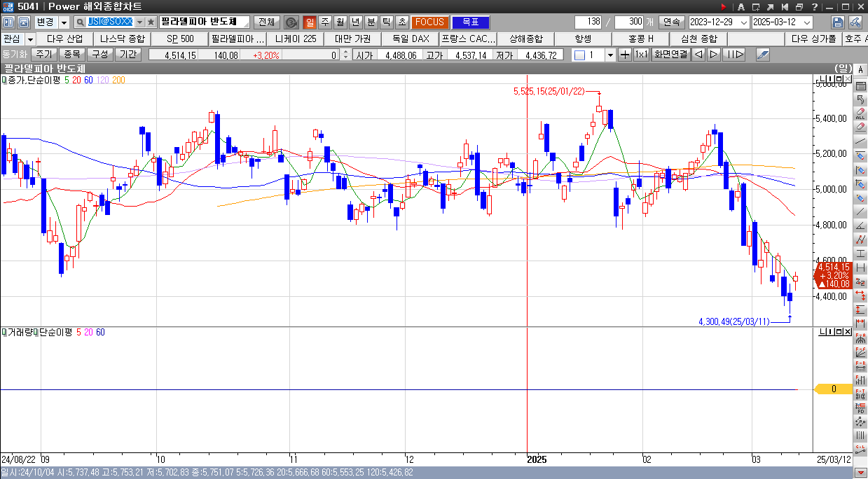Switch to 다우 산업 index tab
Screen dimensions: 868x479
64,39
